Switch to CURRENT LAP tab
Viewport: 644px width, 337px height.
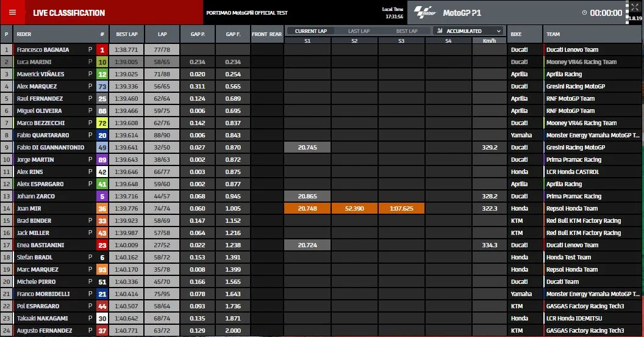pyautogui.click(x=311, y=31)
